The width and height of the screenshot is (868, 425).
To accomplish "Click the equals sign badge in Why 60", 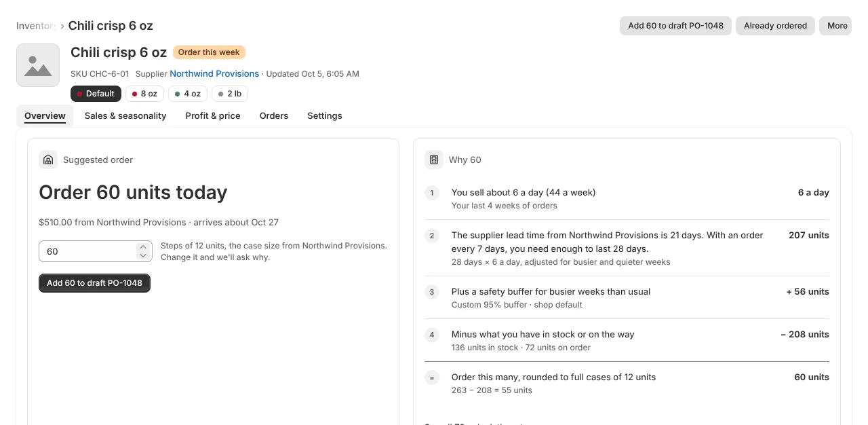I will point(432,377).
